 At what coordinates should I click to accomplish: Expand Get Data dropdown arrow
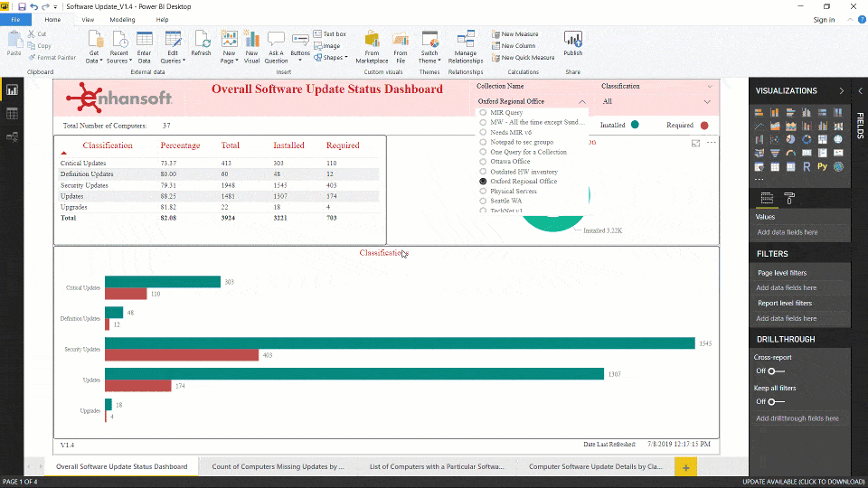pos(101,61)
